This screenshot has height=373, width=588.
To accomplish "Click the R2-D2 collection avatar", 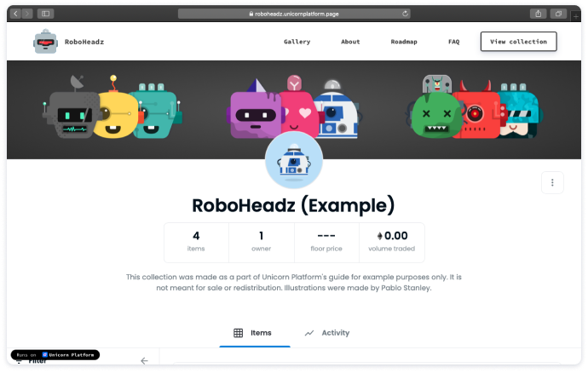I will click(293, 160).
